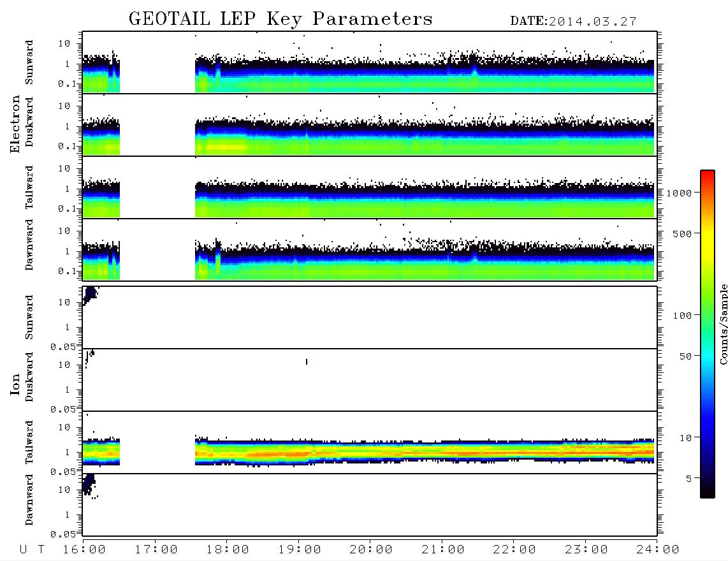Click the 50 tick label on colorbar
This screenshot has height=561, width=728.
tap(685, 356)
